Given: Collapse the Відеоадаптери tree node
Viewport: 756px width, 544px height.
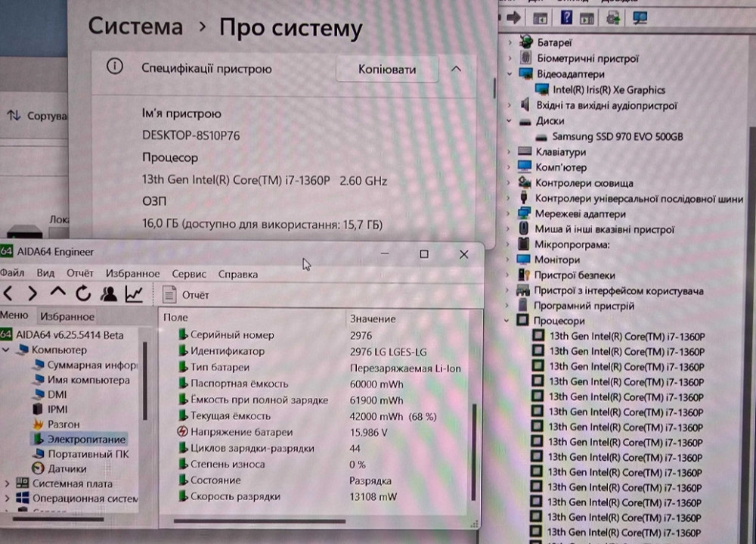Looking at the screenshot, I should pyautogui.click(x=510, y=74).
